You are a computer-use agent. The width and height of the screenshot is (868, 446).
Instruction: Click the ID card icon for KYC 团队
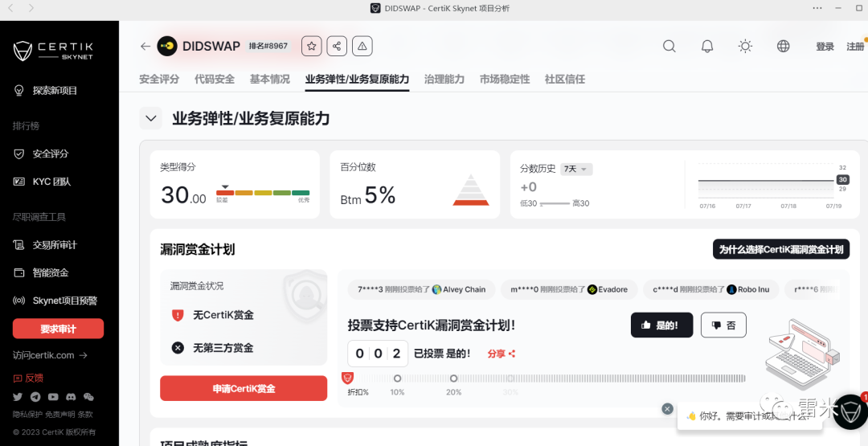19,182
